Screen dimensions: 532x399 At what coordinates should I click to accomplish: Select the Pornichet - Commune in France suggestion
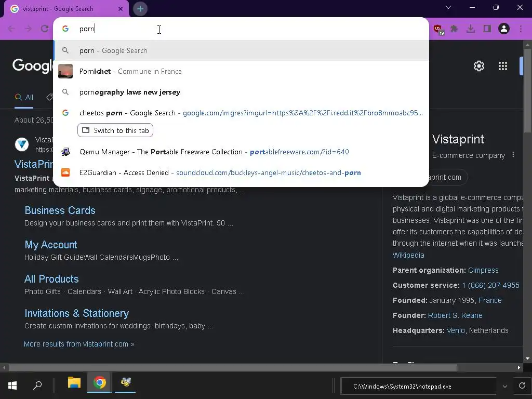point(241,71)
